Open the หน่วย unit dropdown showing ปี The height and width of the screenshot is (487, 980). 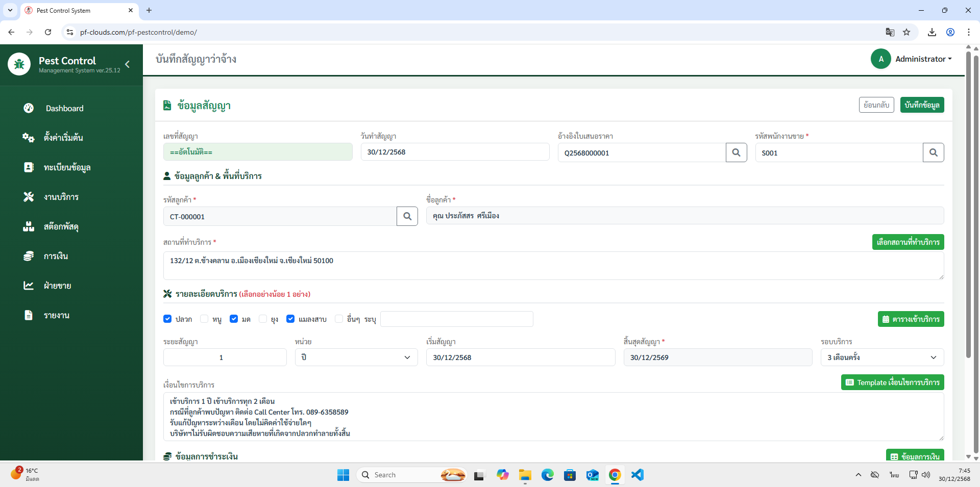point(356,357)
